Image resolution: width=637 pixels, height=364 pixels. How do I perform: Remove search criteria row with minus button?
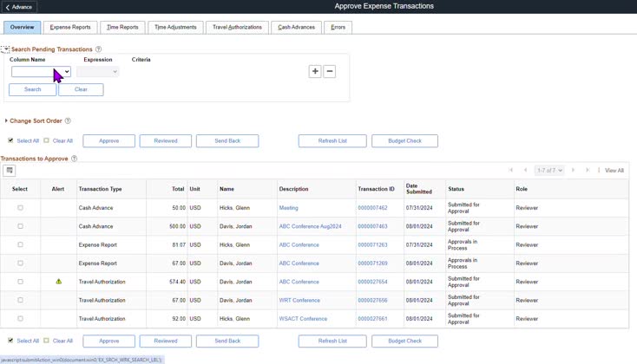(x=330, y=71)
